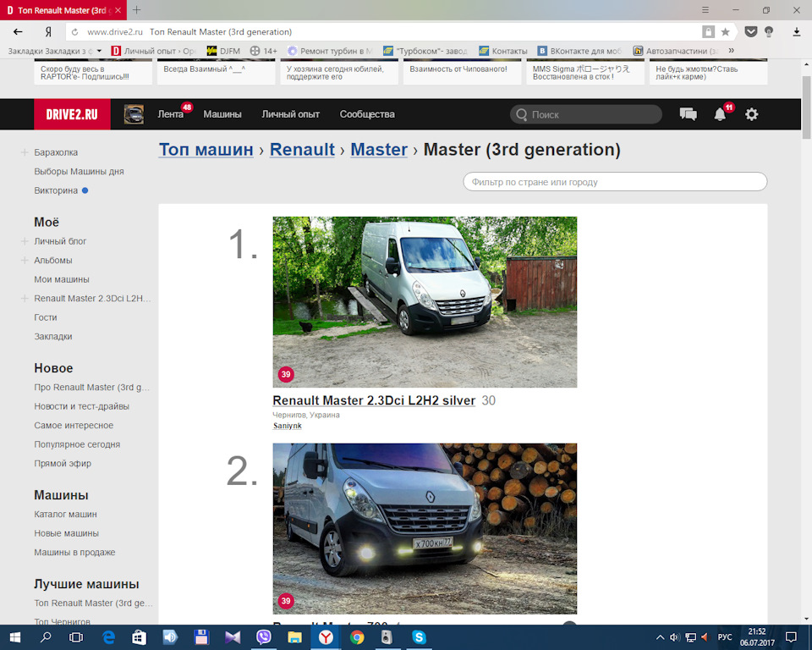Open Популярное сегодня sidebar link
The image size is (812, 650).
[x=77, y=444]
